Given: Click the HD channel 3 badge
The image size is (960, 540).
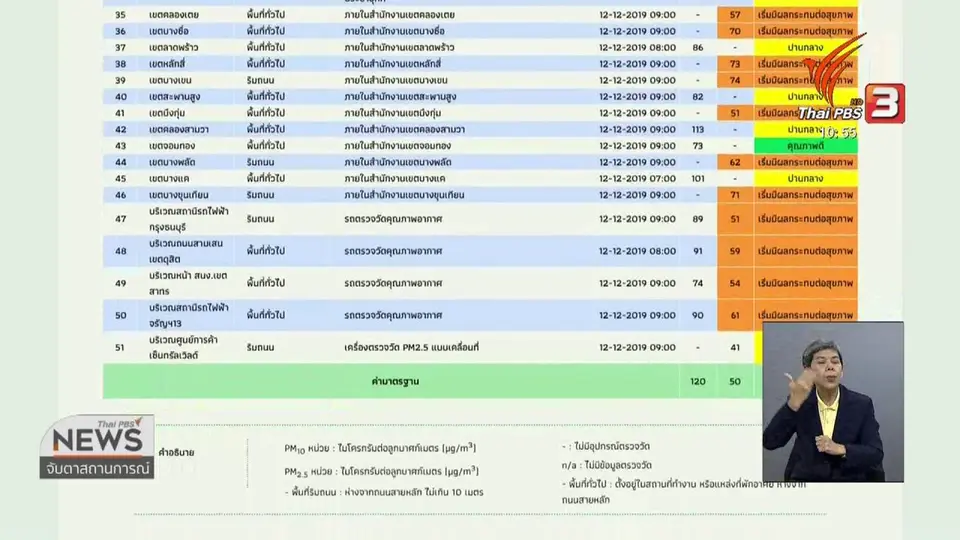Looking at the screenshot, I should tap(884, 103).
